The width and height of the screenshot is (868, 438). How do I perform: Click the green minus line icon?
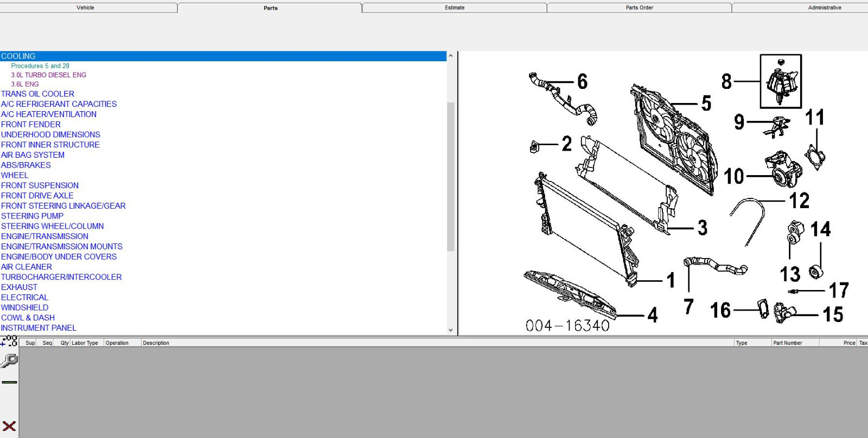pos(9,382)
